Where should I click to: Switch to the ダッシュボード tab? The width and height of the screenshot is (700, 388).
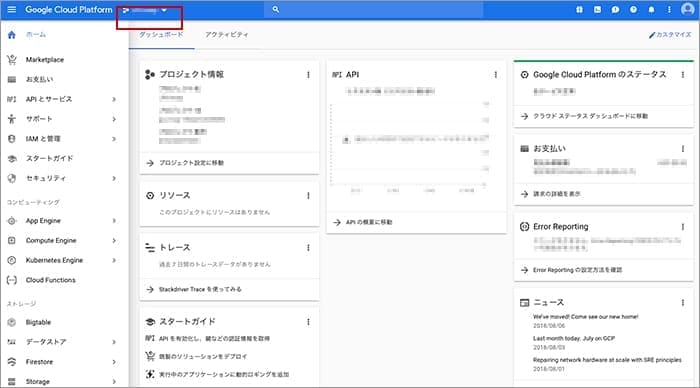point(161,34)
